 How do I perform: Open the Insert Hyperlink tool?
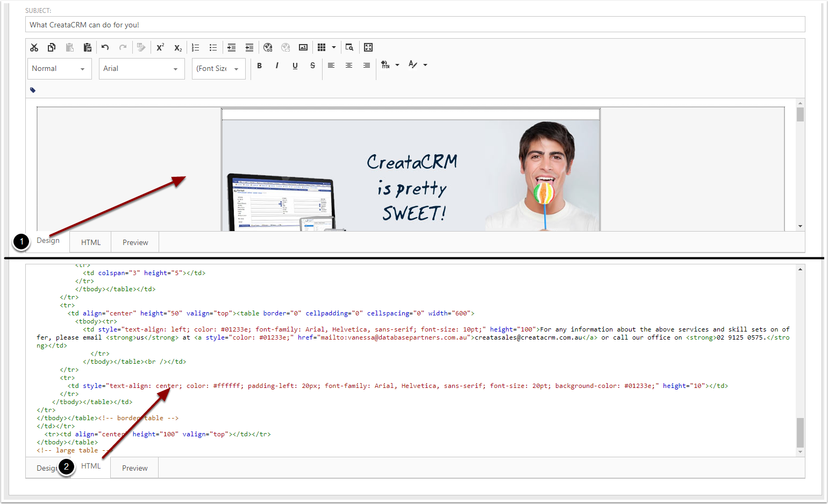(268, 47)
